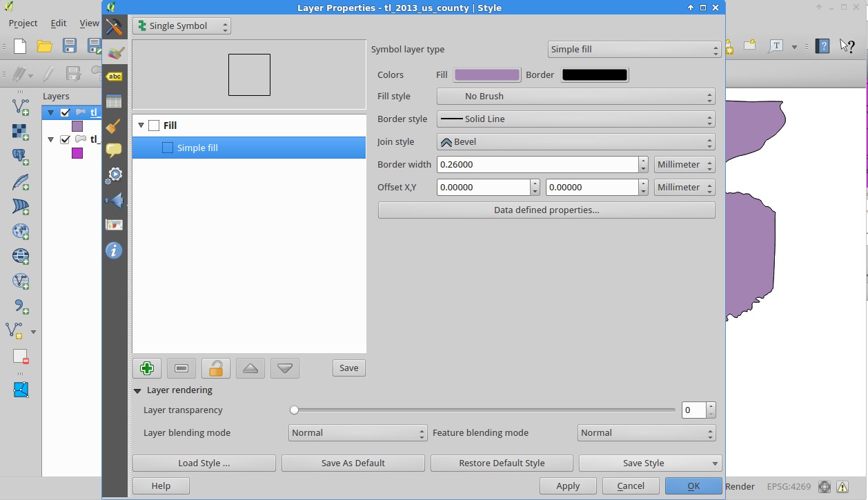Toggle visibility checkbox of first county layer
The width and height of the screenshot is (868, 500).
click(x=65, y=112)
